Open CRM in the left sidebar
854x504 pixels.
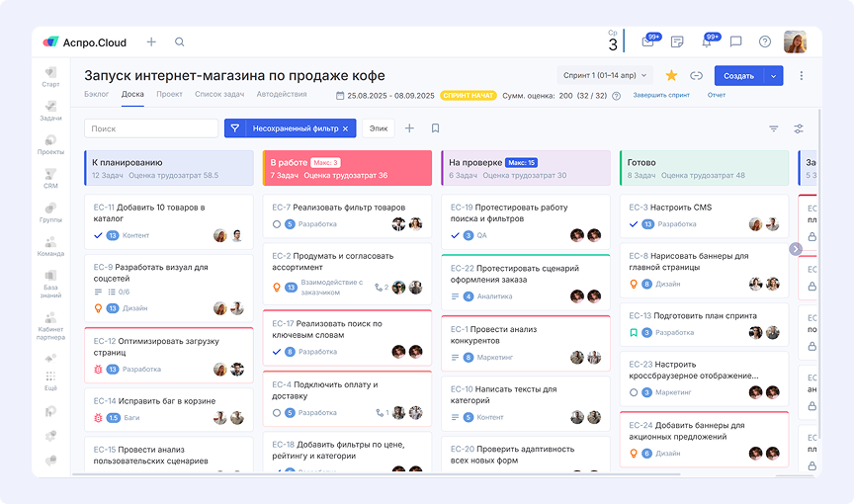click(50, 177)
